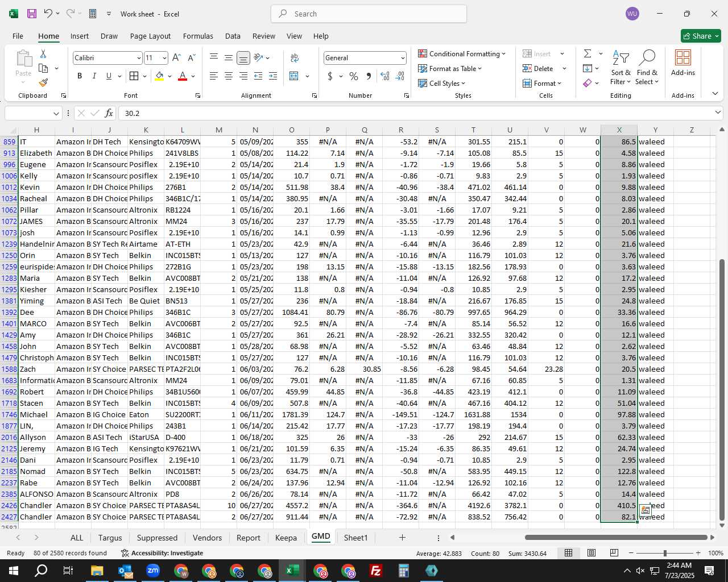The width and height of the screenshot is (728, 582).
Task: Click the Format Painter brush icon
Action: (43, 82)
